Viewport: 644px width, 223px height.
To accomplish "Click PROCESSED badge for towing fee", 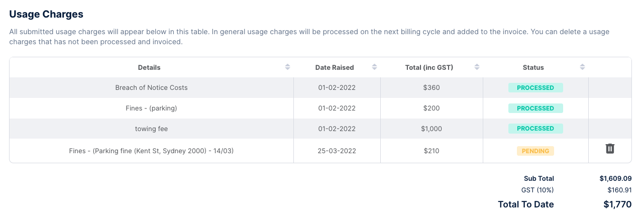I will point(535,129).
